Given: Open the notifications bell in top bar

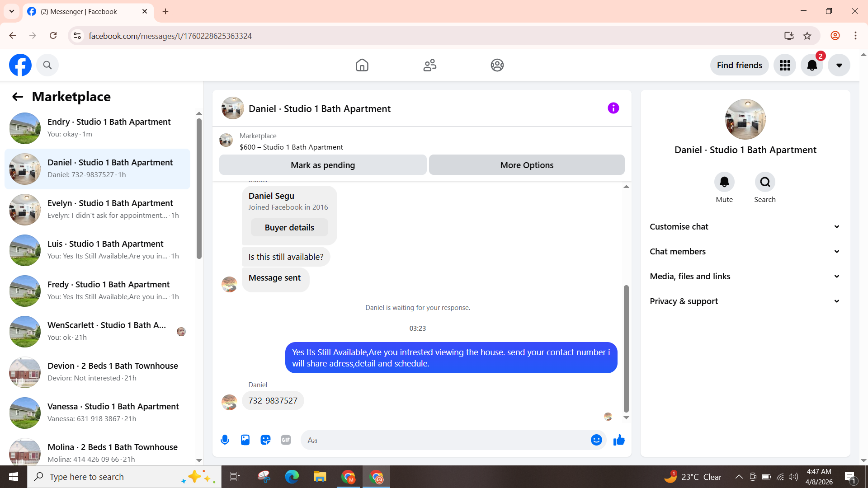Looking at the screenshot, I should (812, 66).
